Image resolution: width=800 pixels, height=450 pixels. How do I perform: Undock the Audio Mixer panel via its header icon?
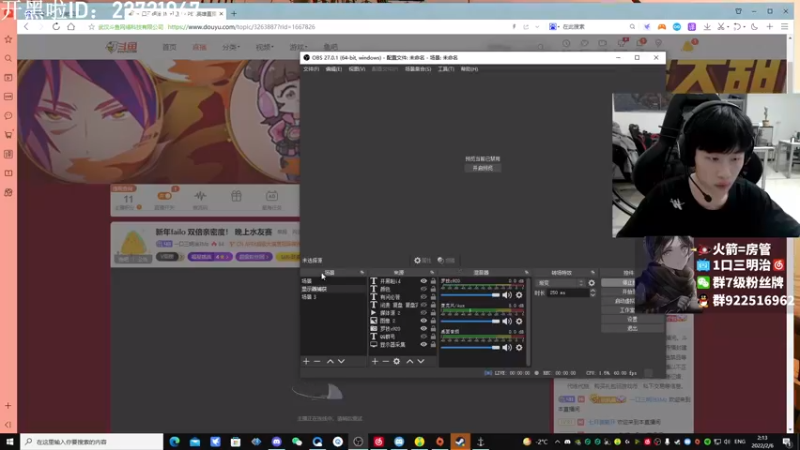(x=527, y=272)
